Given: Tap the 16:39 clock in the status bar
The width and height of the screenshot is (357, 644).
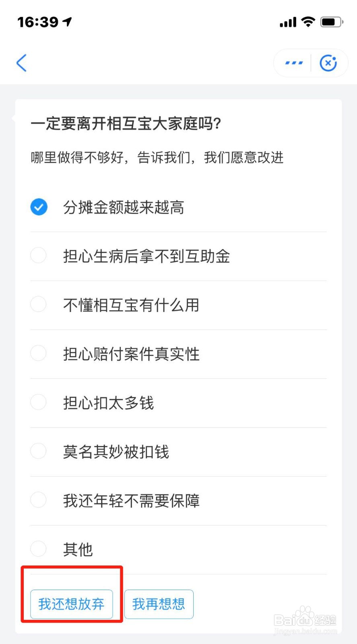Looking at the screenshot, I should 38,22.
